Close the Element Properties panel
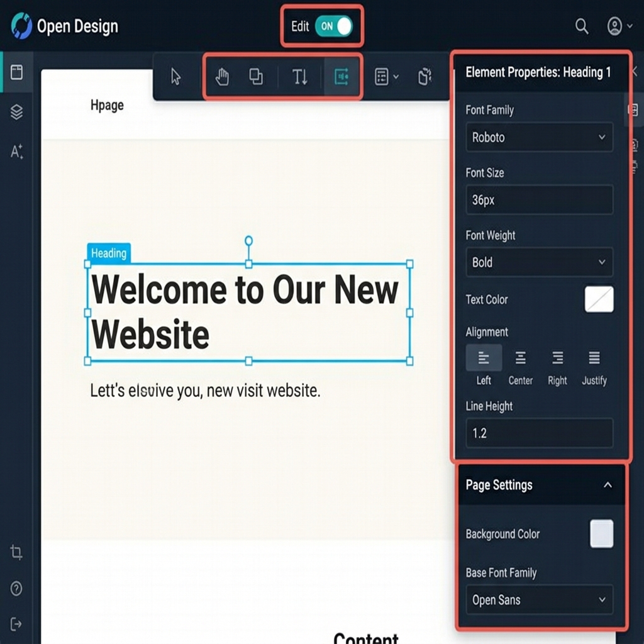Image resolution: width=644 pixels, height=644 pixels. 635,72
